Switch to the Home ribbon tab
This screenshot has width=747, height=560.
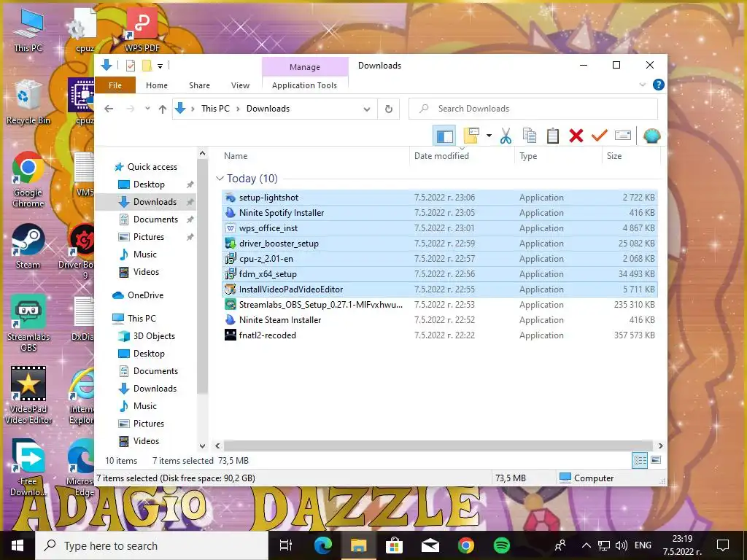click(x=157, y=85)
